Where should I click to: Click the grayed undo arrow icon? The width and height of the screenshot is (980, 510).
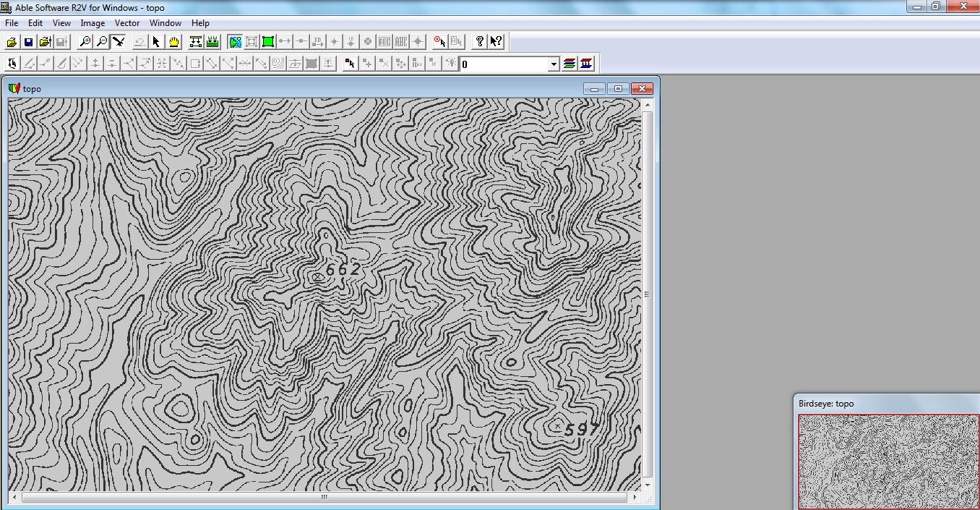140,42
